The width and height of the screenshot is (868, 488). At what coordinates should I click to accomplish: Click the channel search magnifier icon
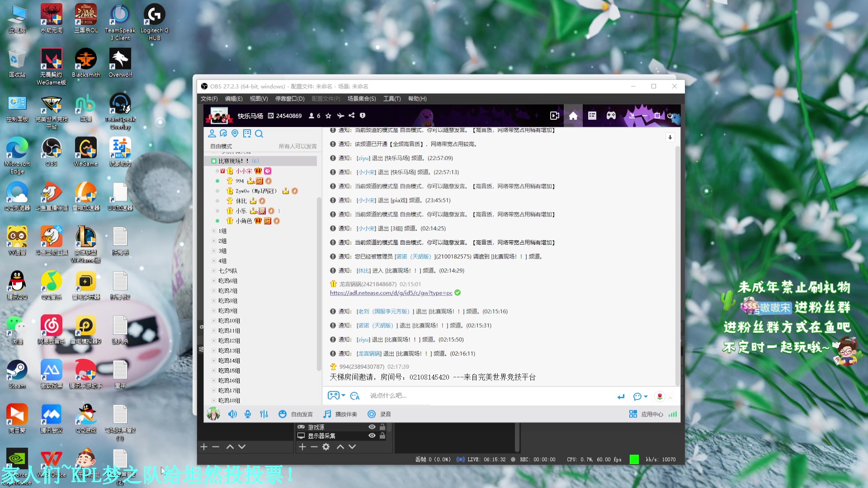259,133
